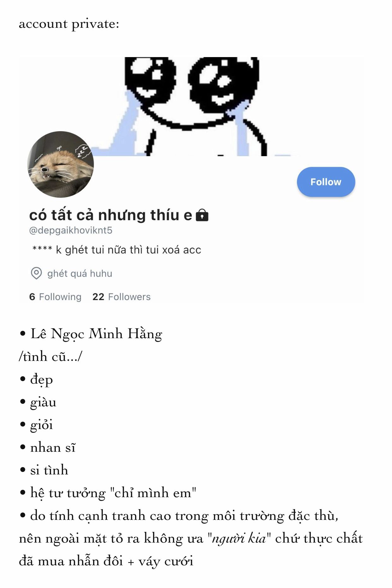The image size is (392, 588).
Task: Click the name Lê Ngọc Minh Hằng
Action: [x=96, y=334]
